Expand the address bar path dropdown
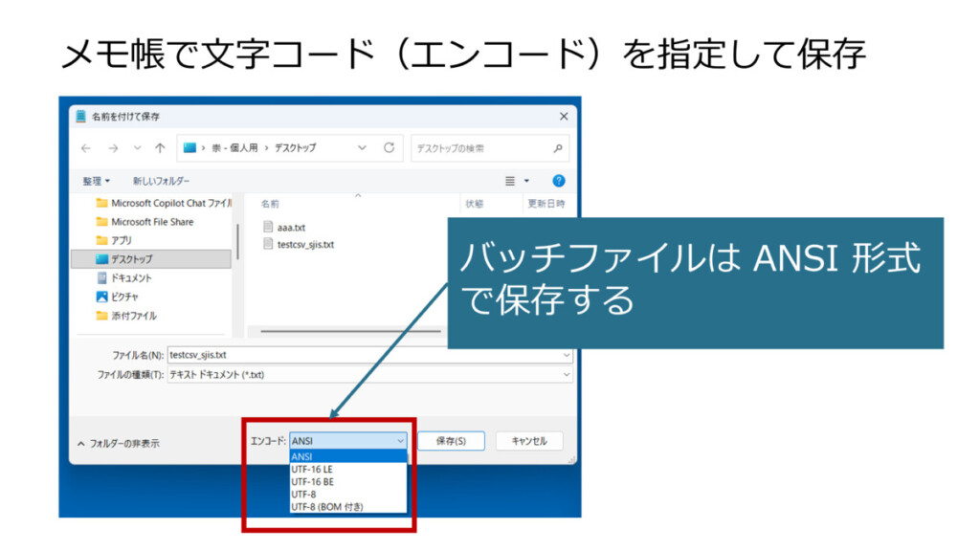Screen dimensions: 980x551 362,148
